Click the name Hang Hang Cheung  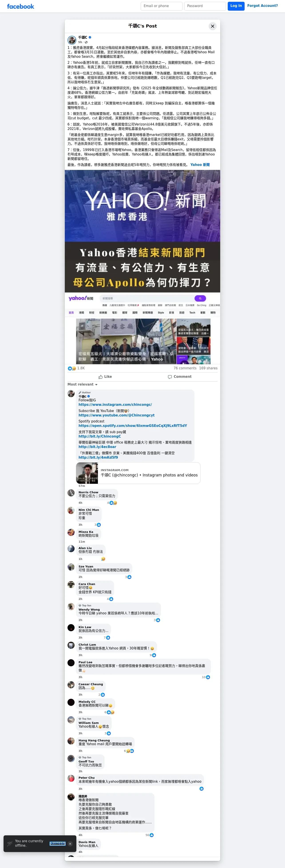pos(94,740)
